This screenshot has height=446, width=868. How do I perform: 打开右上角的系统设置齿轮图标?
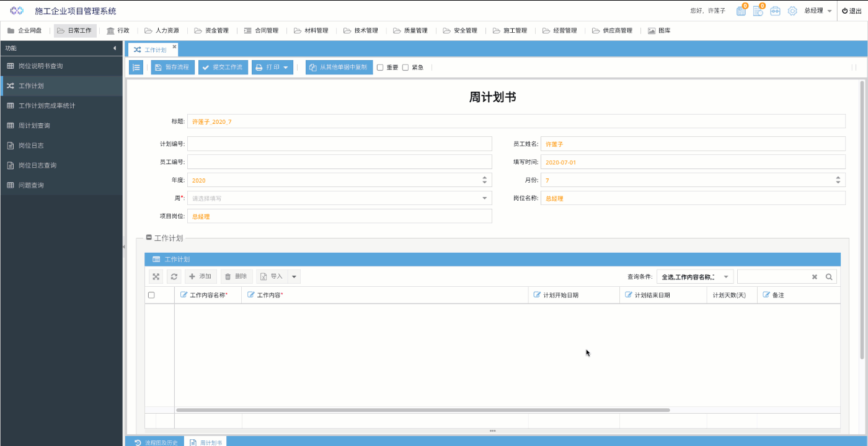coord(792,11)
